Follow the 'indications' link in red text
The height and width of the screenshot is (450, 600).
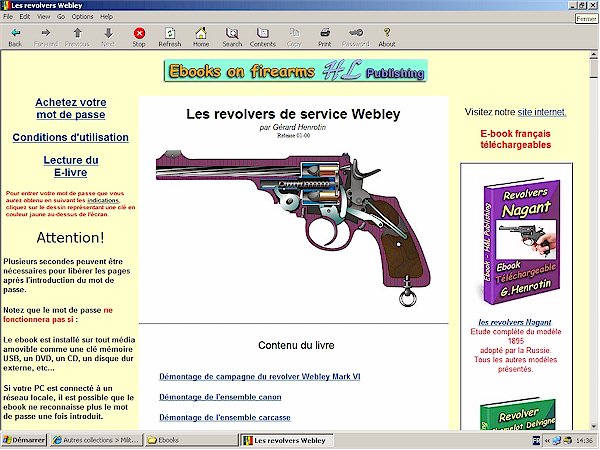tap(103, 200)
